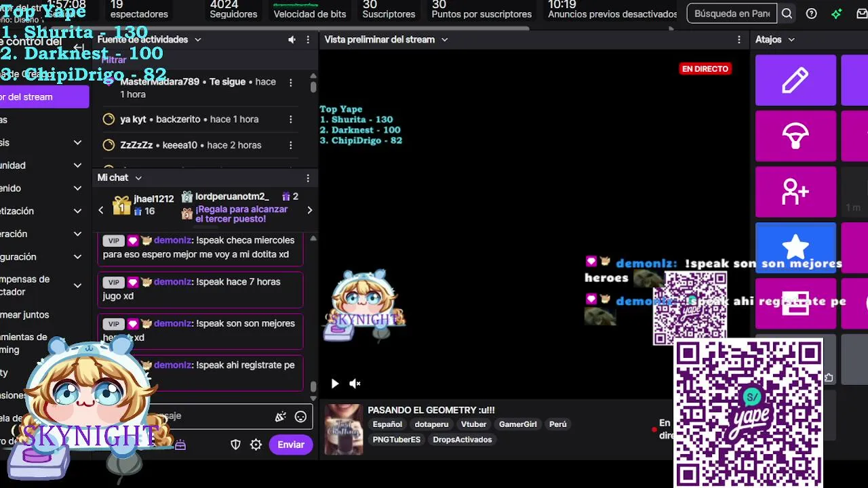Expand the Mi chat panel dropdown
868x488 pixels.
pos(138,178)
